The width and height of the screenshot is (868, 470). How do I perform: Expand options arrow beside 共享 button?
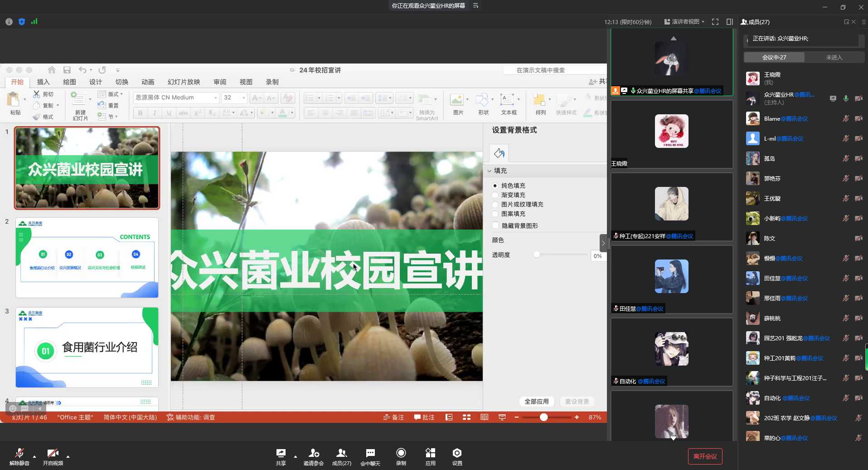[x=296, y=457]
